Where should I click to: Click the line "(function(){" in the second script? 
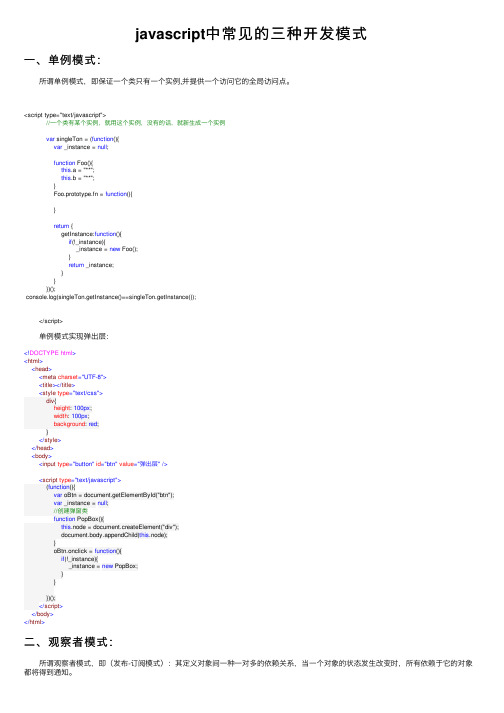tap(60, 487)
